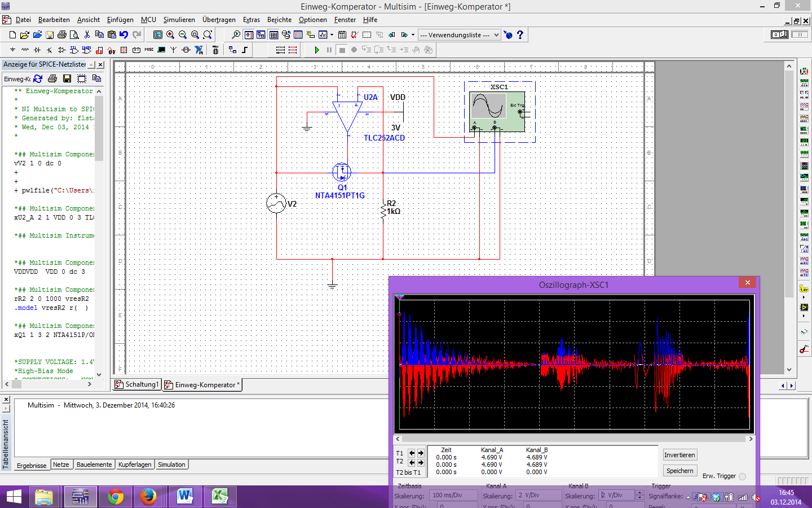Select the Simulation tab
812x508 pixels.
171,465
